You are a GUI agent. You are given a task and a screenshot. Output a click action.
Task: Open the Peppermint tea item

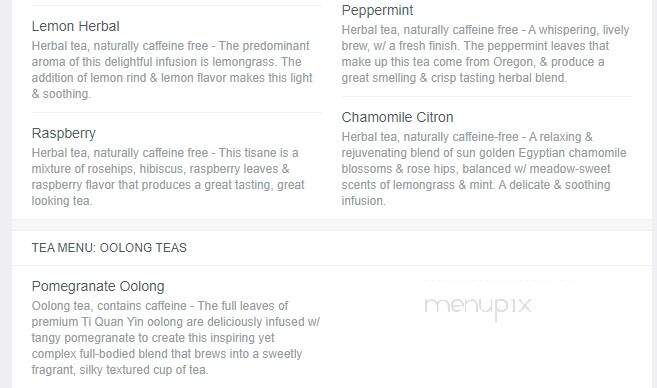[x=377, y=10]
